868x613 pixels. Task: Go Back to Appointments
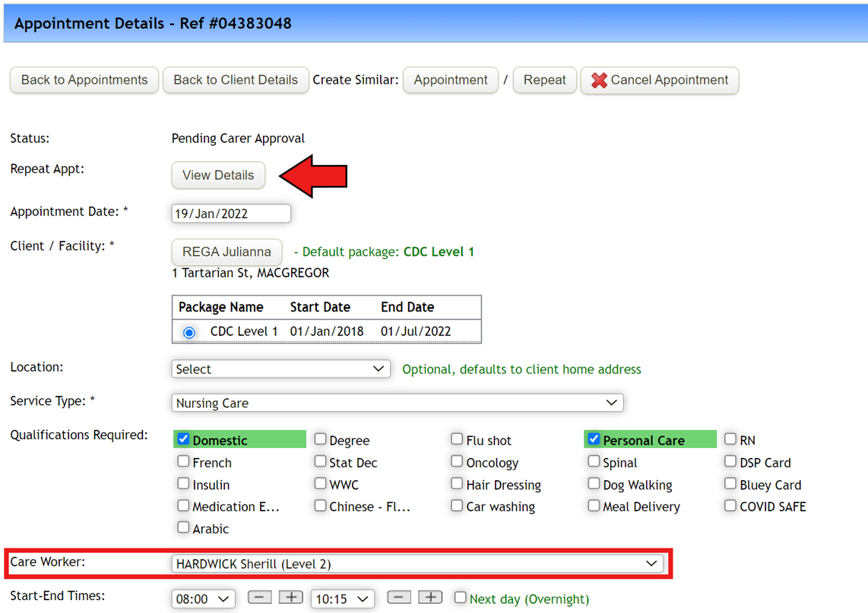[84, 81]
